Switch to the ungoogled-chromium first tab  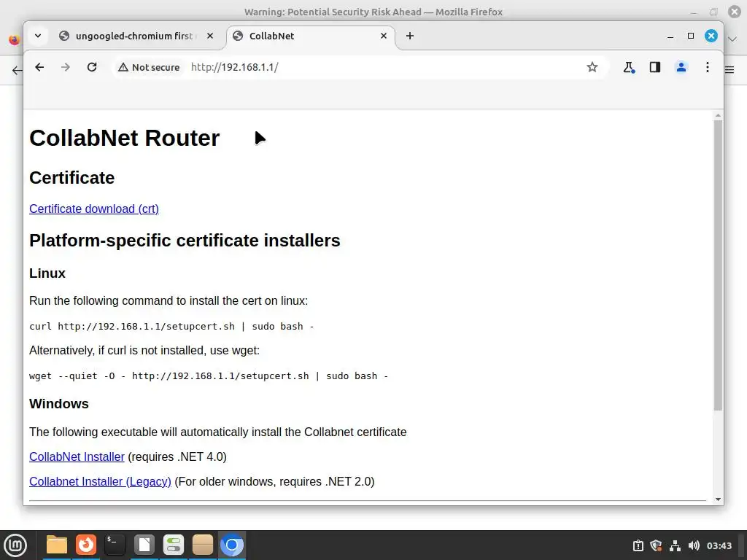click(133, 36)
